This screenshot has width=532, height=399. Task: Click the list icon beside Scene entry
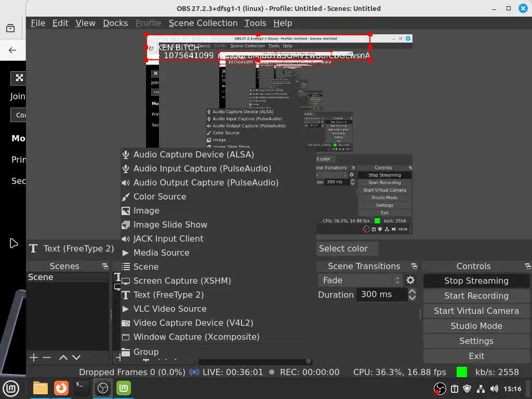click(x=126, y=267)
